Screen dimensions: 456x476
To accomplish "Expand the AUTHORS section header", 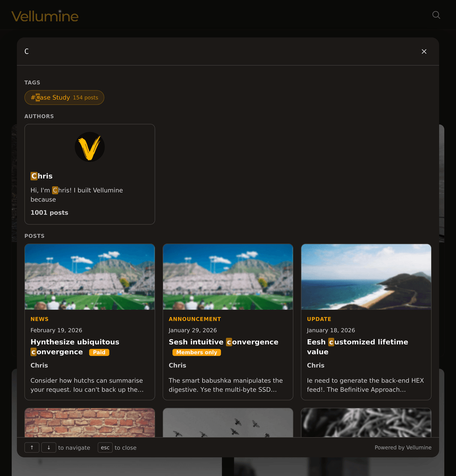I will pyautogui.click(x=39, y=116).
